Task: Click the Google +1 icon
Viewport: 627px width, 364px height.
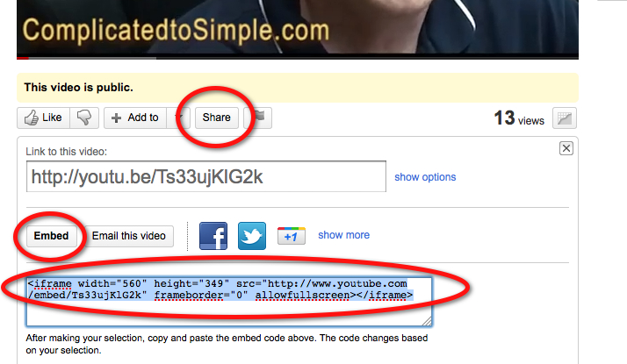Action: click(292, 236)
